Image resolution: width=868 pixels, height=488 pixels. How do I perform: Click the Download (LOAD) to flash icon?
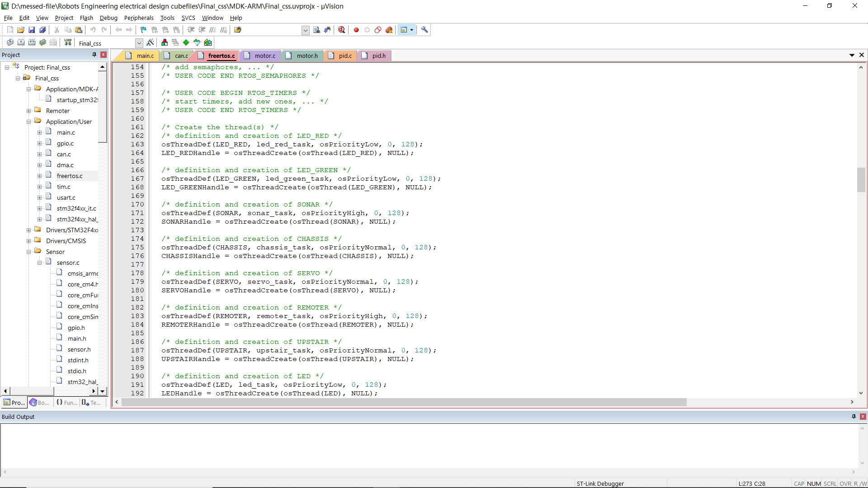[x=68, y=42]
